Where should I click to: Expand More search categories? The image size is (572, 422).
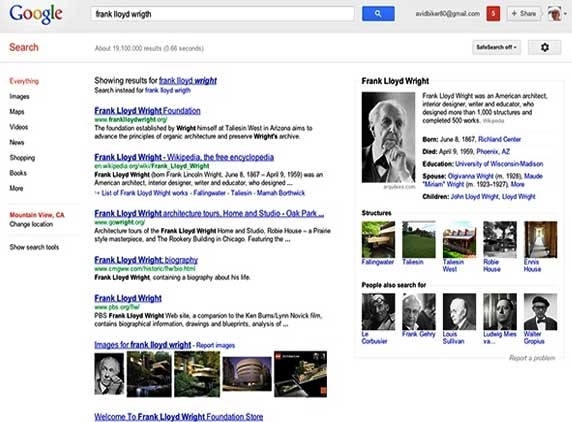[x=16, y=188]
